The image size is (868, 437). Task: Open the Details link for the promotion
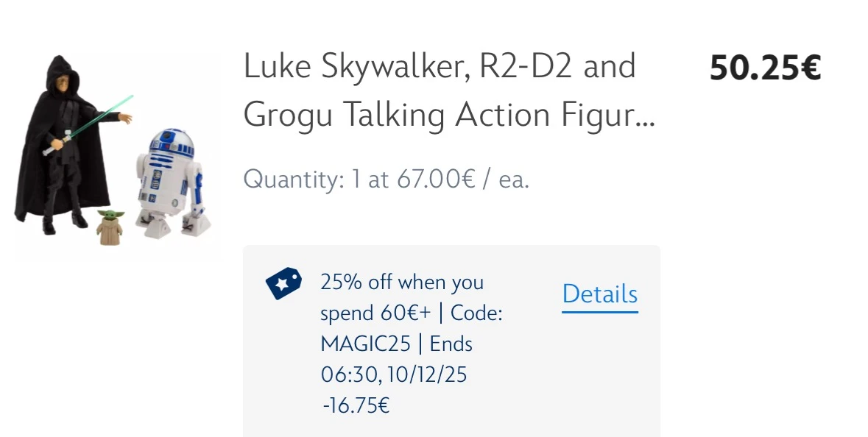pos(599,294)
